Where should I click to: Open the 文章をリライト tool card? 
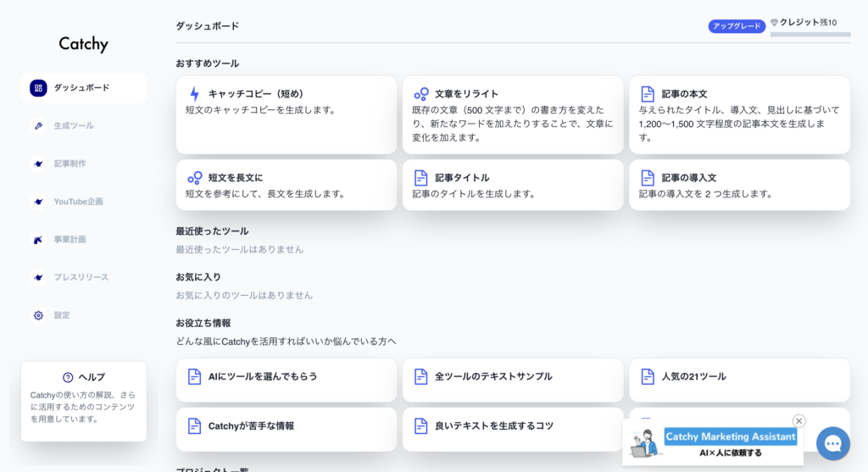pyautogui.click(x=513, y=115)
